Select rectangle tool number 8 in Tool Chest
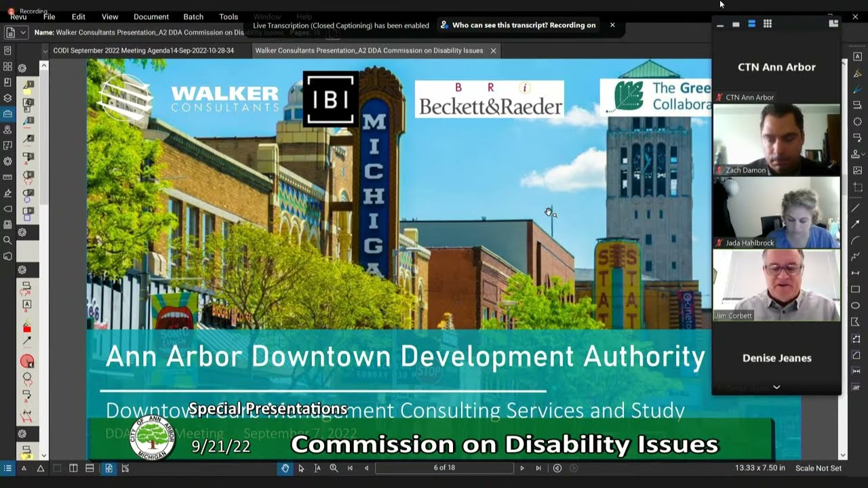The width and height of the screenshot is (868, 488). (x=27, y=213)
